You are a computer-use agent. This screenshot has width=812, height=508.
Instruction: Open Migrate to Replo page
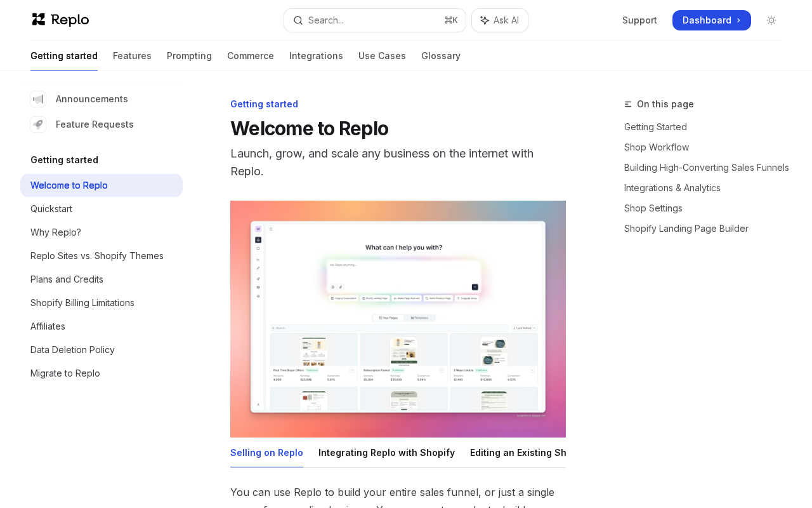(x=101, y=373)
